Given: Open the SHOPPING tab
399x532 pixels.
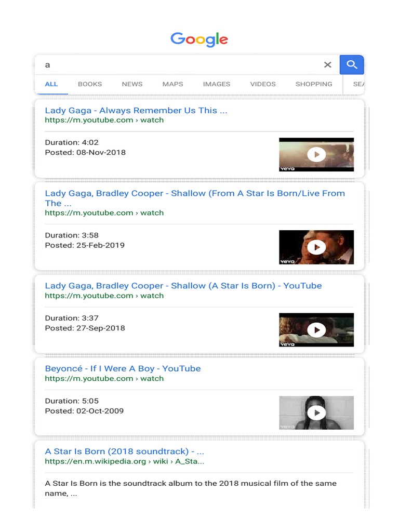Looking at the screenshot, I should [314, 84].
